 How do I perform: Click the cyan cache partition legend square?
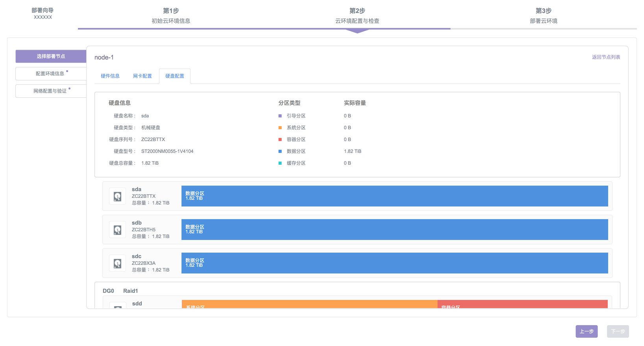point(280,163)
